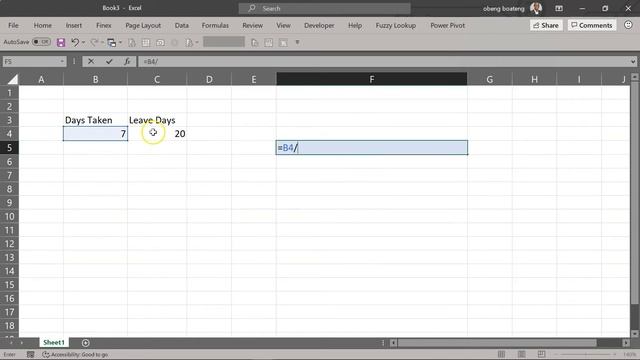Open the Page Layout tab
640x360 pixels.
(x=143, y=25)
